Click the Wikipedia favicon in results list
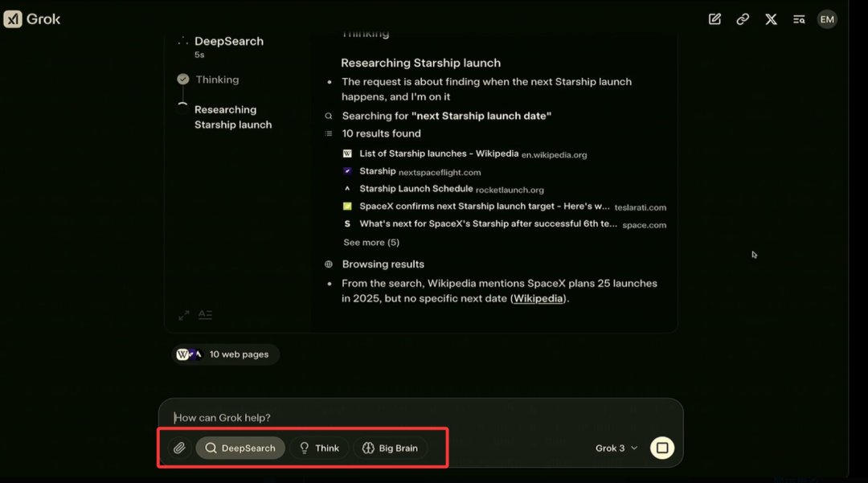The width and height of the screenshot is (868, 483). pos(347,153)
